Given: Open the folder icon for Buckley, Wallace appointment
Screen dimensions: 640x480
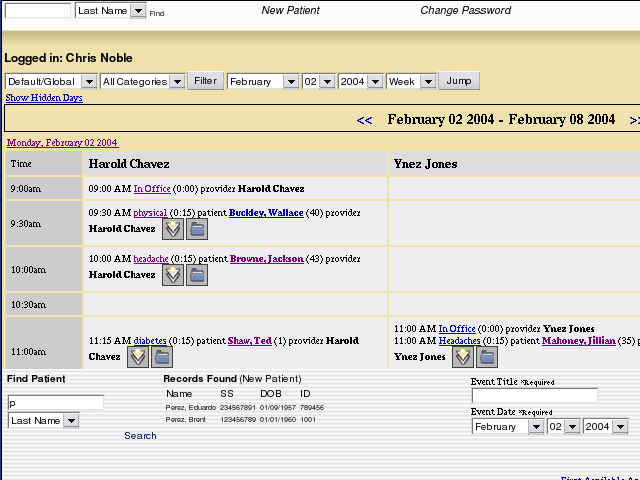Looking at the screenshot, I should (x=197, y=229).
